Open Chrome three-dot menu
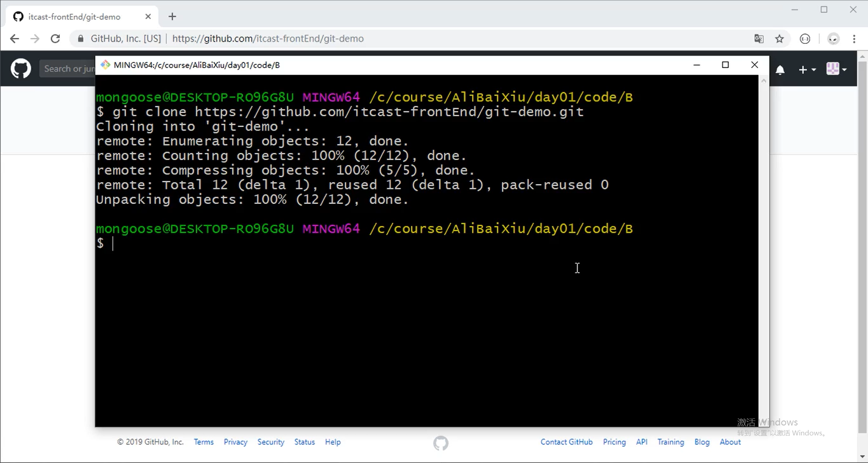This screenshot has width=868, height=463. (854, 39)
